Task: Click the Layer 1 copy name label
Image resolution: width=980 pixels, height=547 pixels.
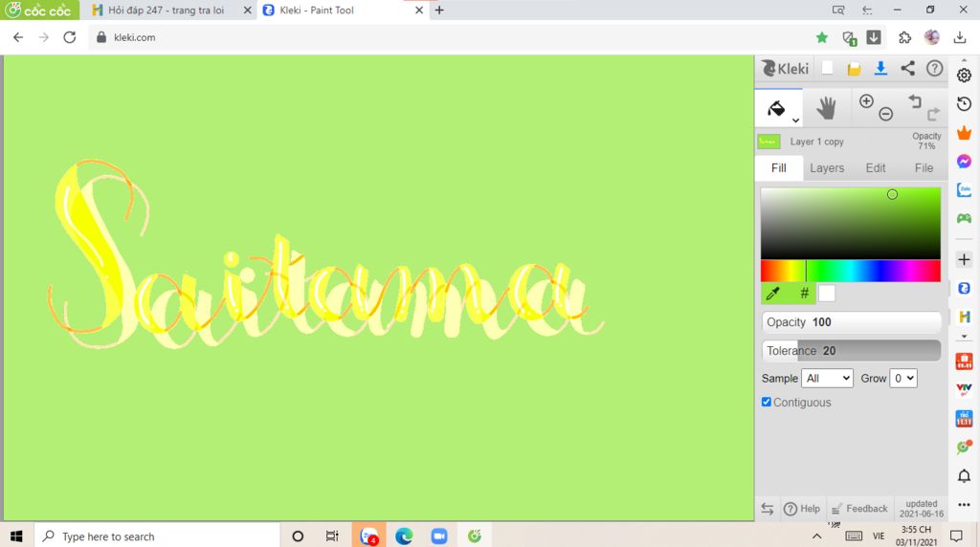Action: [x=816, y=142]
